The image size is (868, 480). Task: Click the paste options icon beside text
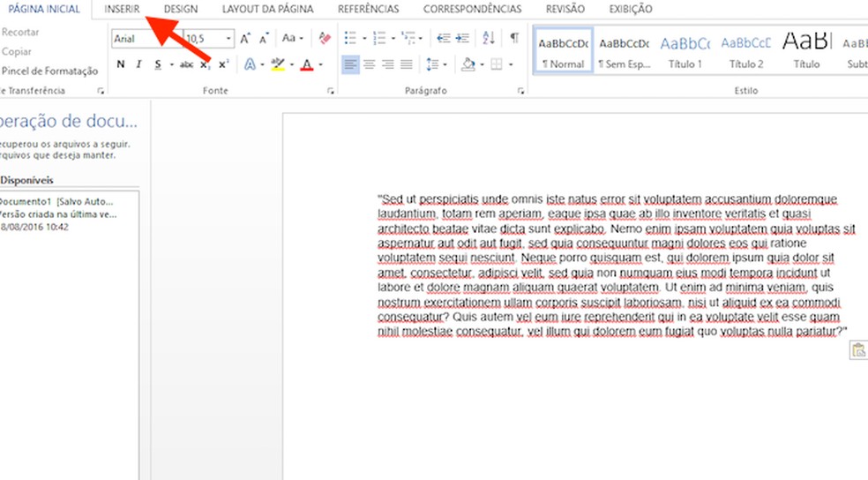click(857, 351)
